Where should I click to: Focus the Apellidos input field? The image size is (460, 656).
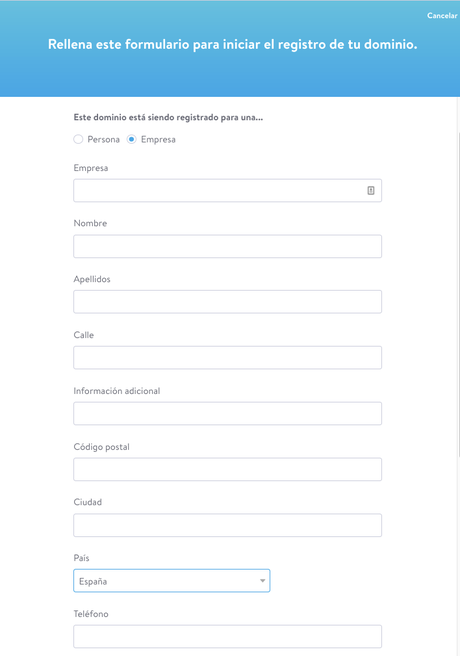227,302
